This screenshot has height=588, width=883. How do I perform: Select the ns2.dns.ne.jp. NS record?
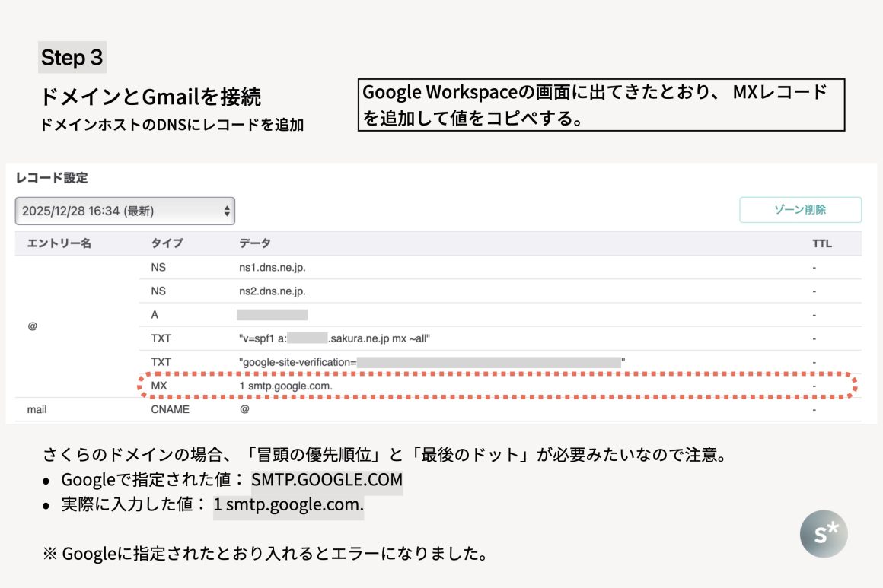coord(273,291)
